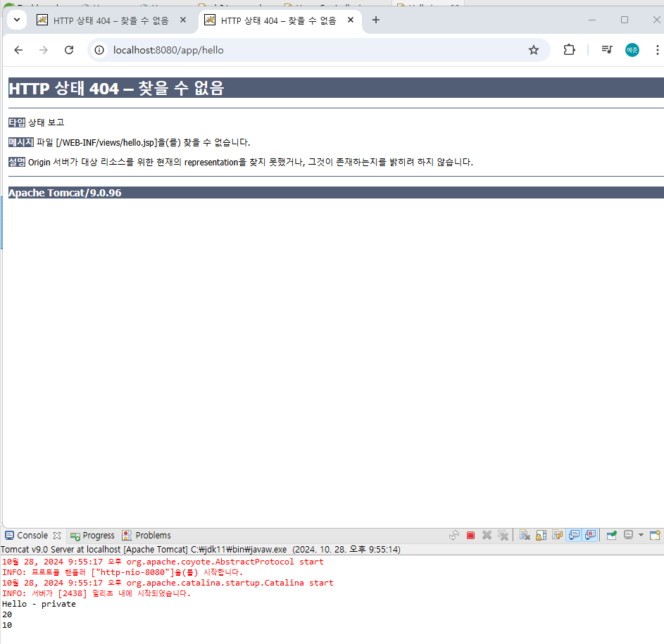
Task: Maximize the Chrome window
Action: (624, 20)
